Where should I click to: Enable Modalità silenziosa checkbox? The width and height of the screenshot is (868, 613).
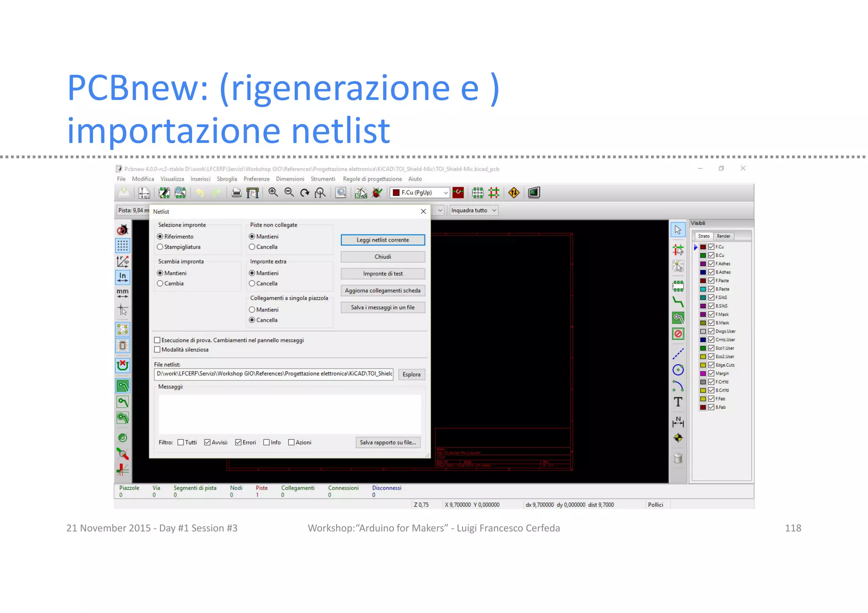point(157,349)
